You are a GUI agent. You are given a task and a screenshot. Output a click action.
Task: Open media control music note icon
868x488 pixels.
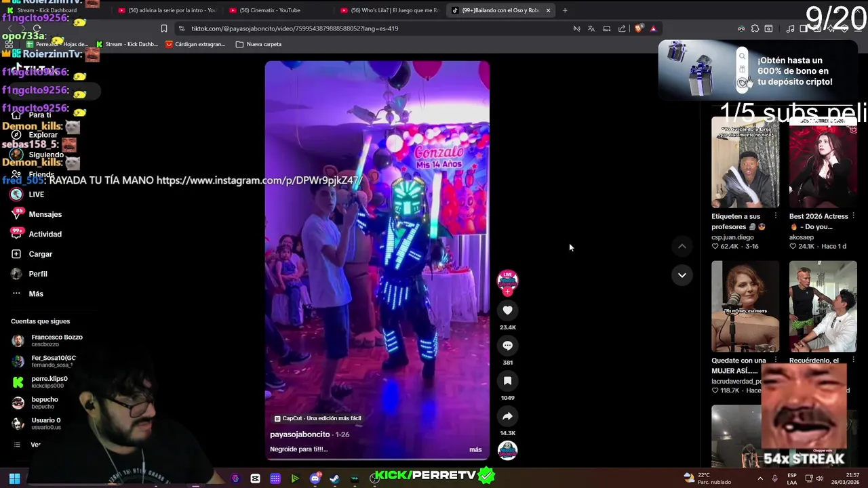coord(790,28)
